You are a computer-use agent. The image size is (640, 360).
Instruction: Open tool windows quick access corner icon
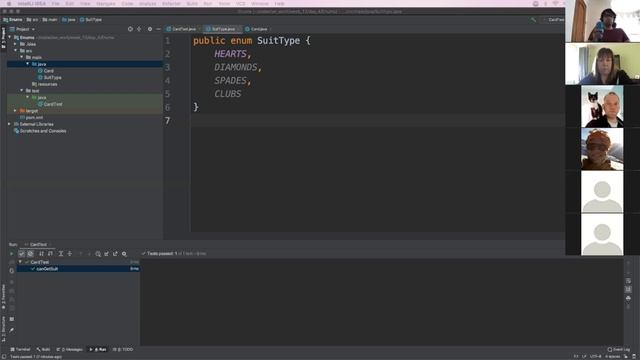[x=3, y=356]
